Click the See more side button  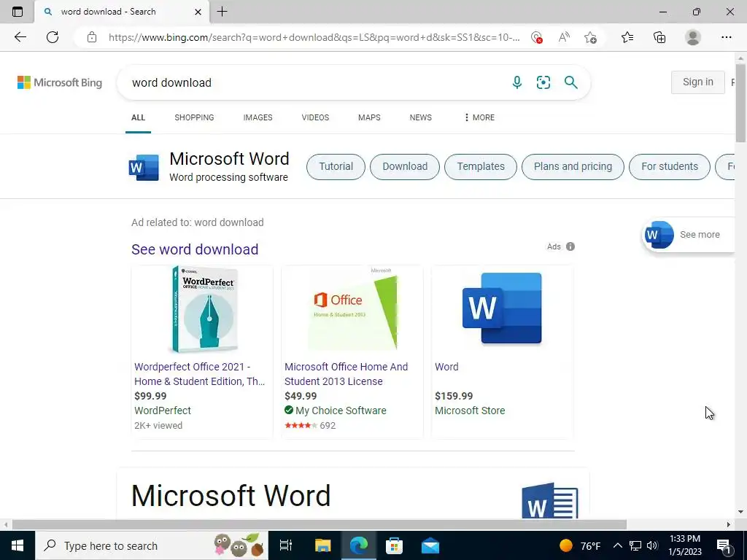point(689,234)
